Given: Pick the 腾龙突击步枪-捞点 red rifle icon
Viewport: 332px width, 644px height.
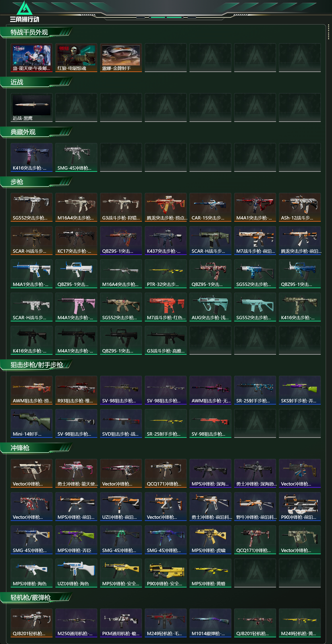Looking at the screenshot, I should 166,207.
